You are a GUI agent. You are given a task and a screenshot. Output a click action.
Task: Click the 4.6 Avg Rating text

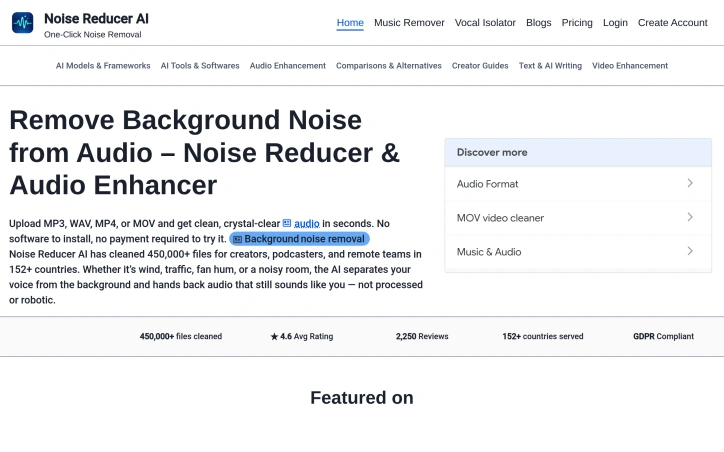pyautogui.click(x=307, y=337)
